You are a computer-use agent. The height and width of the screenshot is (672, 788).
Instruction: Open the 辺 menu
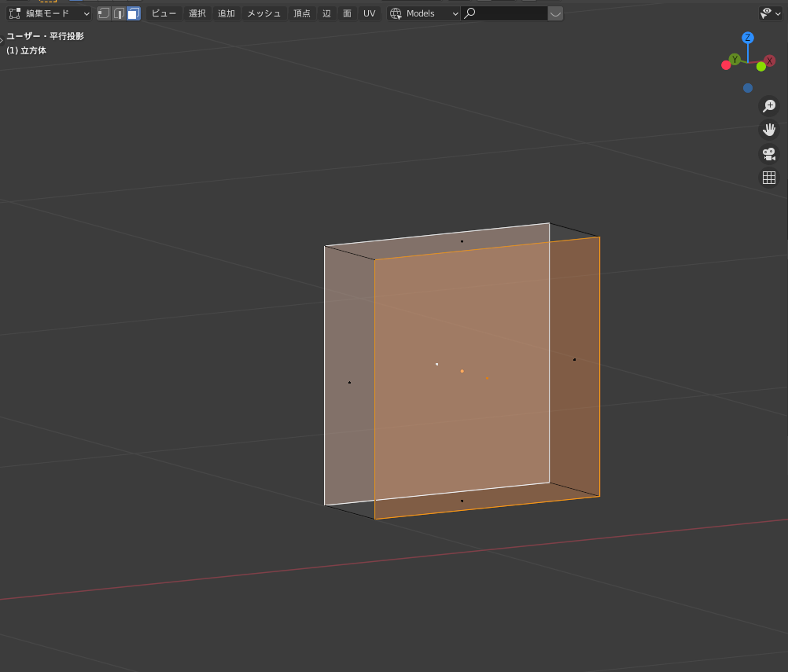326,13
